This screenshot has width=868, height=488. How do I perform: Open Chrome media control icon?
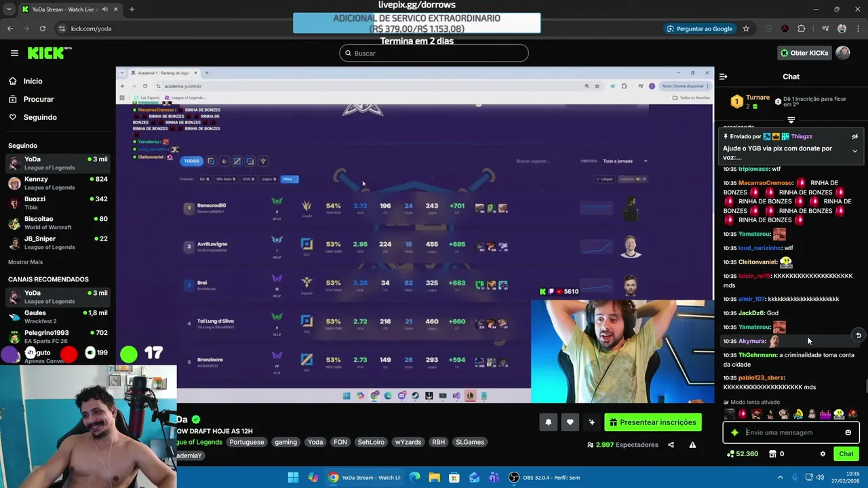pos(825,28)
